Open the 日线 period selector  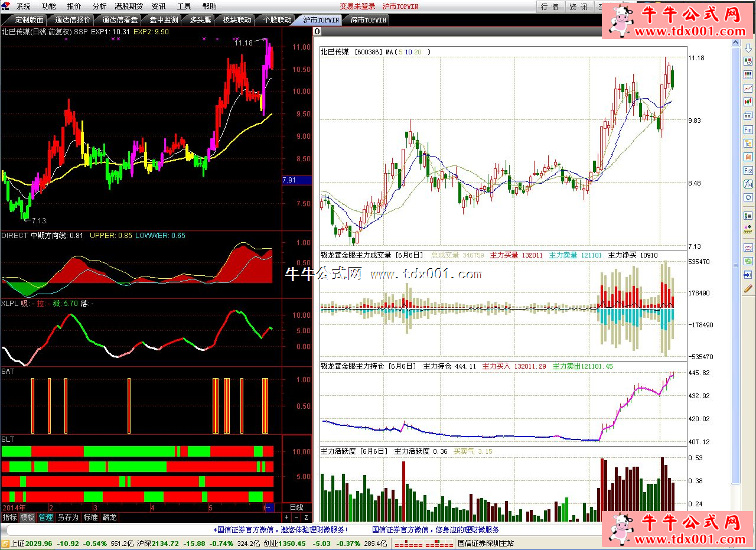(296, 507)
